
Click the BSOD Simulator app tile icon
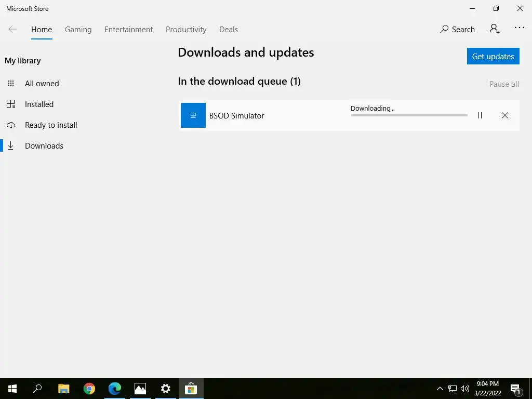pos(193,115)
